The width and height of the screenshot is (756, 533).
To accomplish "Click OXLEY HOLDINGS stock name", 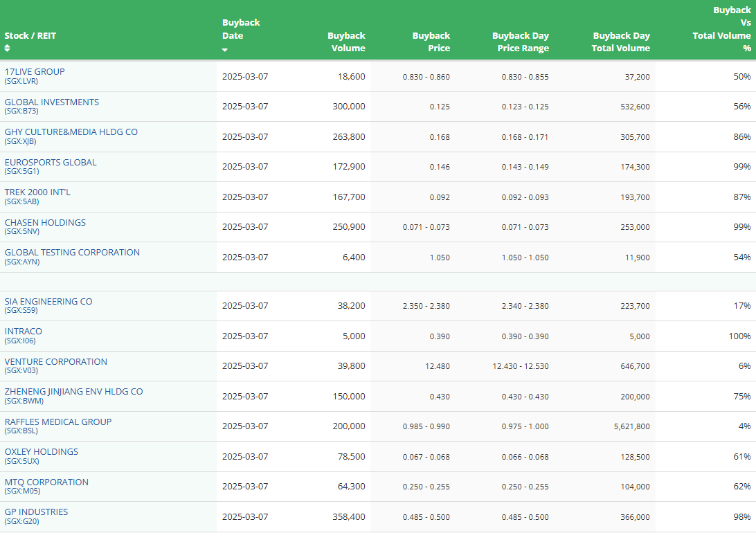I will 42,452.
